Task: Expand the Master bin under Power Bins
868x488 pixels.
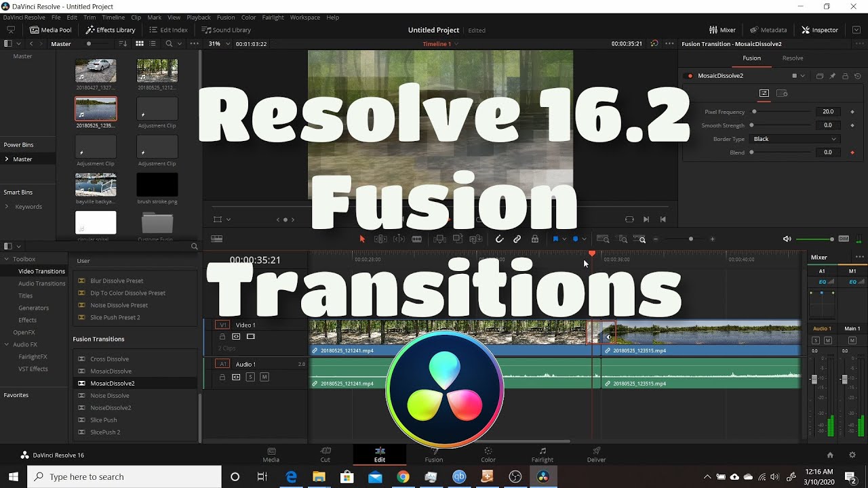Action: point(7,159)
